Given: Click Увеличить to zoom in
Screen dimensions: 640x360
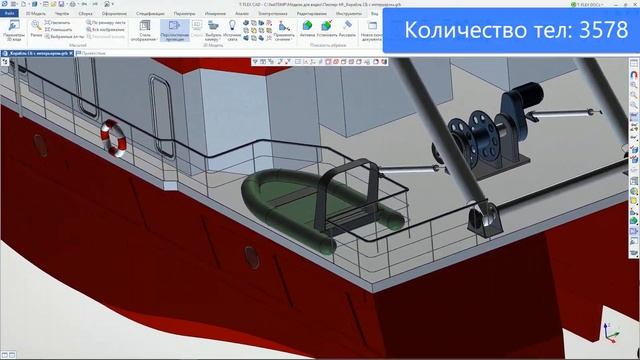Looking at the screenshot, I should [58, 23].
